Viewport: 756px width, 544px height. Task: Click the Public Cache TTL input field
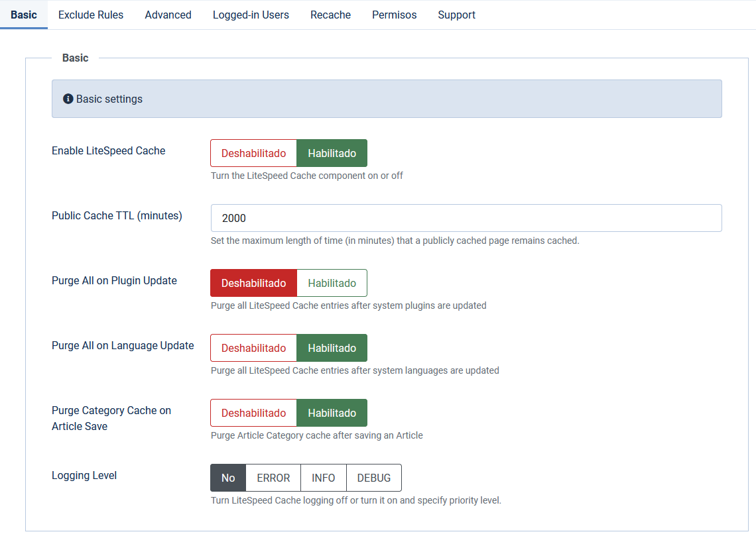pos(466,218)
